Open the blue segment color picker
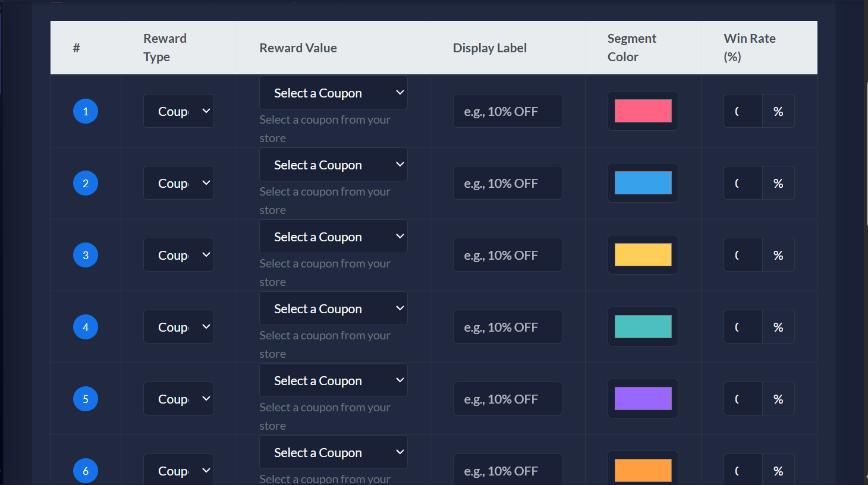 click(643, 183)
